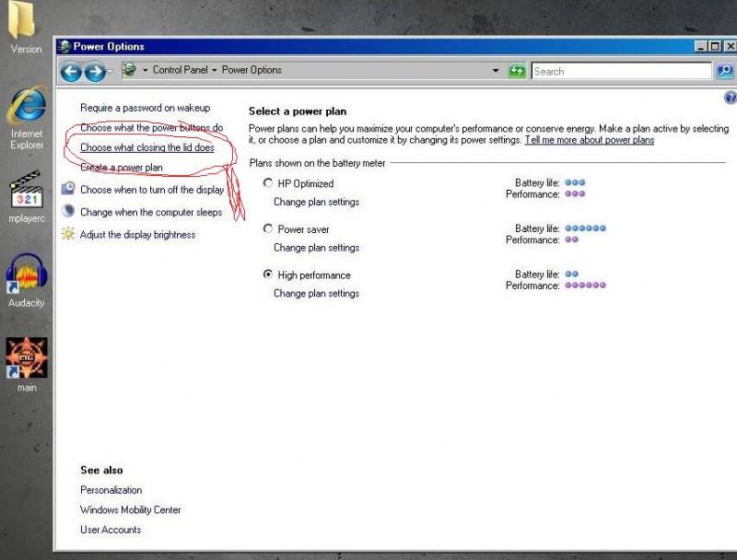Open Help with the question mark icon
737x560 pixels.
(731, 98)
